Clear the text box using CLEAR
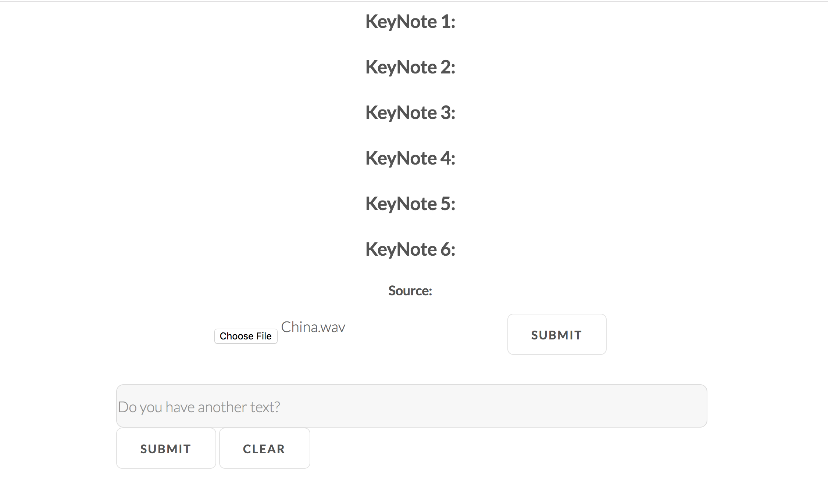The image size is (828, 504). click(264, 448)
